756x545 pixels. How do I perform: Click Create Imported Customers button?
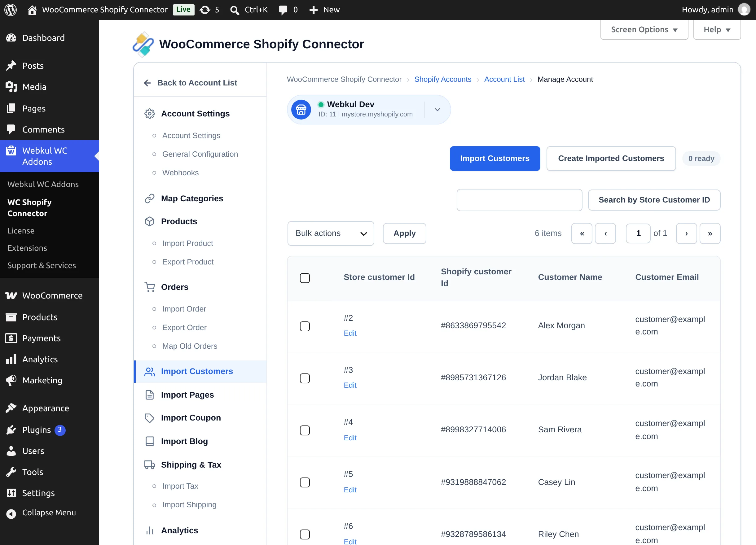click(611, 158)
